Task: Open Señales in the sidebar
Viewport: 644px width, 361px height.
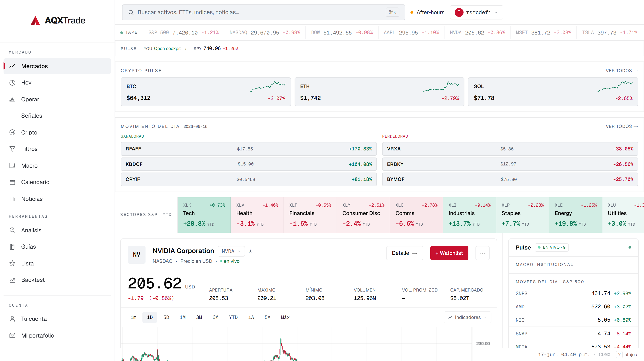Action: [x=57, y=116]
